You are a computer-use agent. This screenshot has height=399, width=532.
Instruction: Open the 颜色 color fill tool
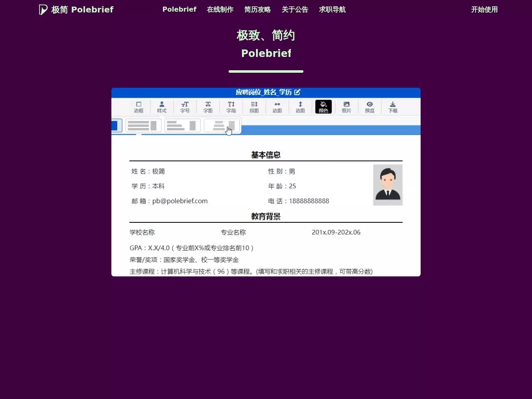[x=323, y=107]
